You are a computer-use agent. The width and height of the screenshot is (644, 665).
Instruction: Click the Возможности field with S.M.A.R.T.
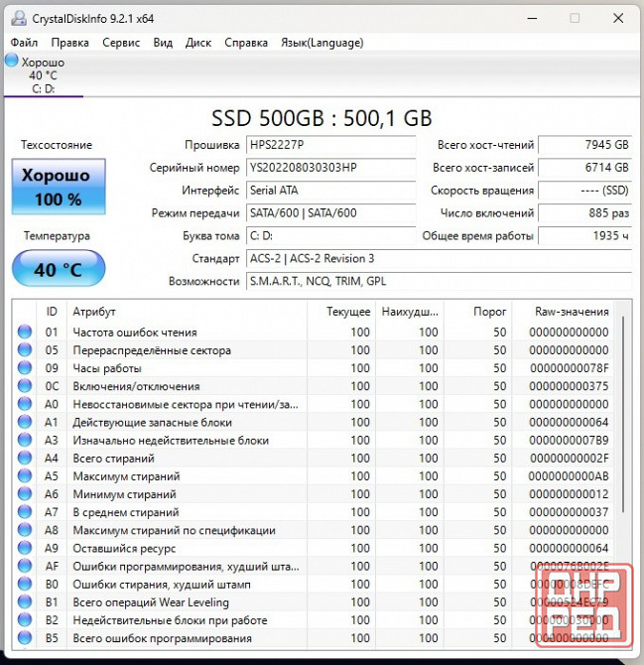tap(439, 281)
